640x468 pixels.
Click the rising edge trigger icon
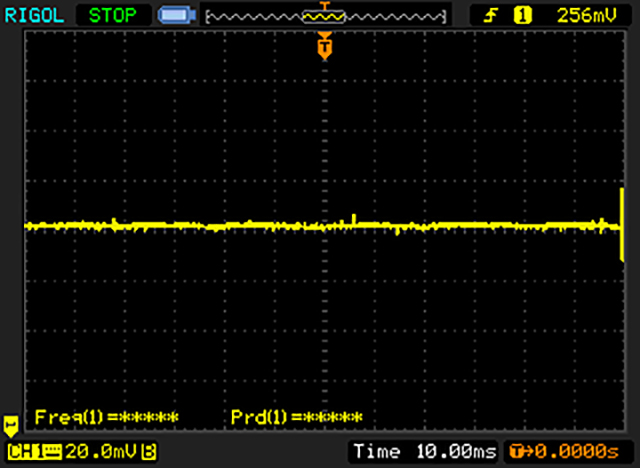point(491,16)
